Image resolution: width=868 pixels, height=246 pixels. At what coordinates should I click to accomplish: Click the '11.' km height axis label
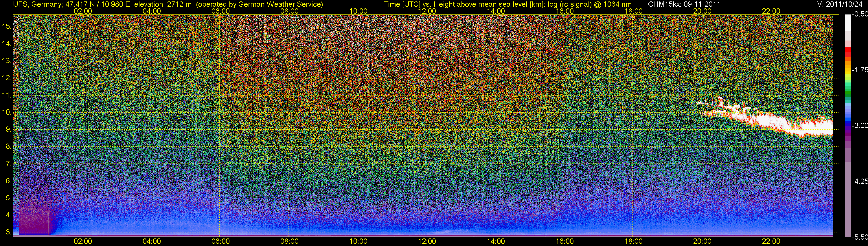pos(7,96)
